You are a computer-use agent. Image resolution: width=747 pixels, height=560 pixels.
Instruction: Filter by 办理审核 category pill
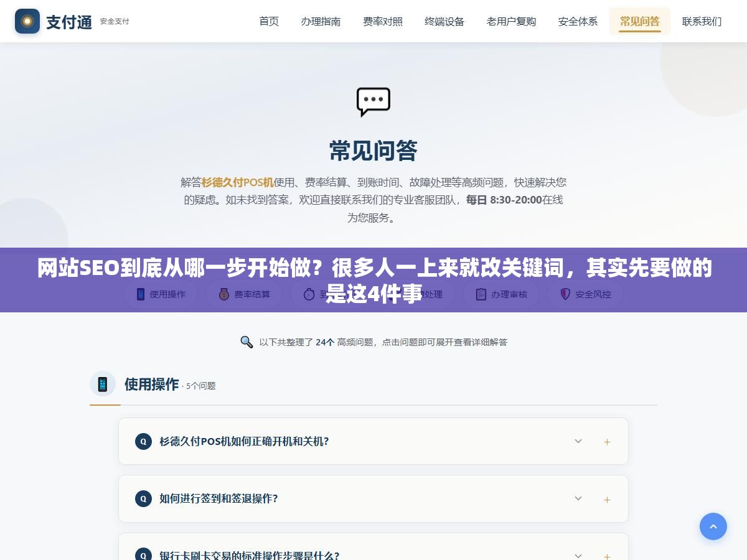(x=502, y=294)
